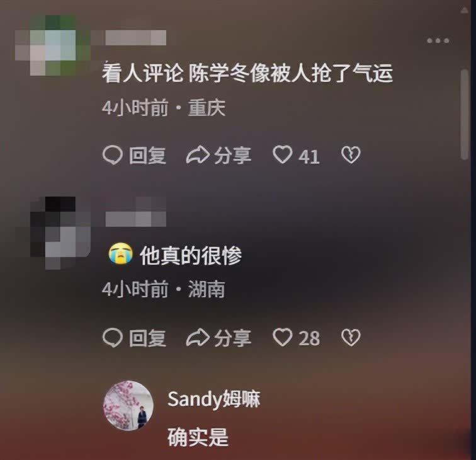This screenshot has height=460, width=476.
Task: Click share arrow icon on Chongqing comment
Action: pos(198,155)
